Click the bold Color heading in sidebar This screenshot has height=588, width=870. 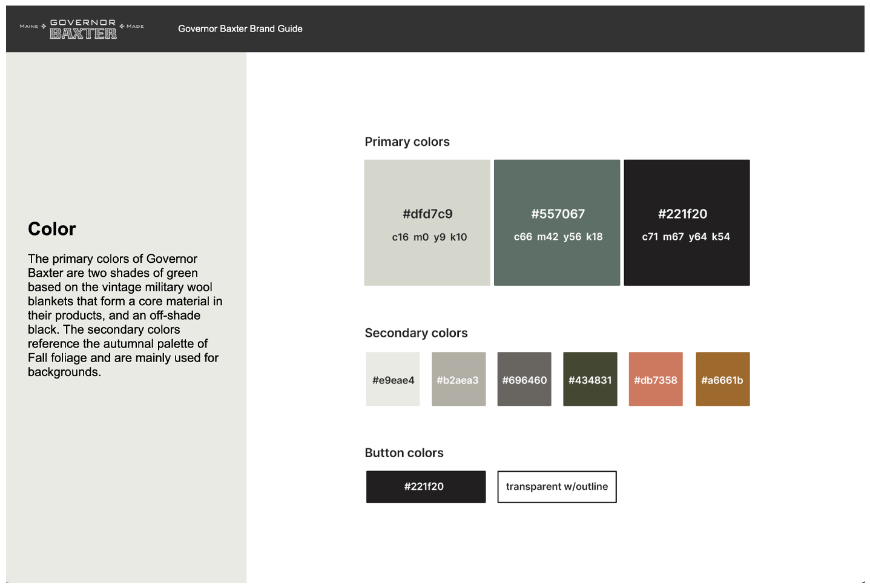coord(52,229)
